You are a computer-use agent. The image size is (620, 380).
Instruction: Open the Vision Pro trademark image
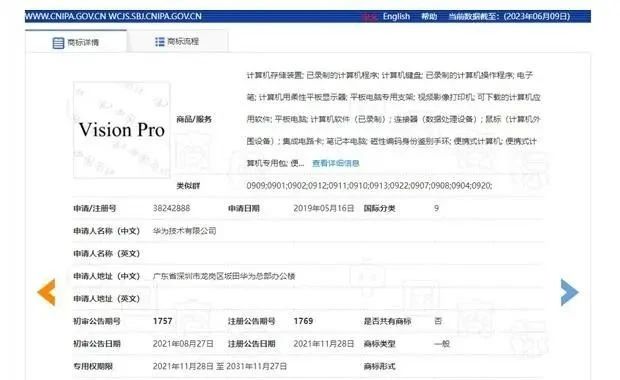(x=122, y=130)
